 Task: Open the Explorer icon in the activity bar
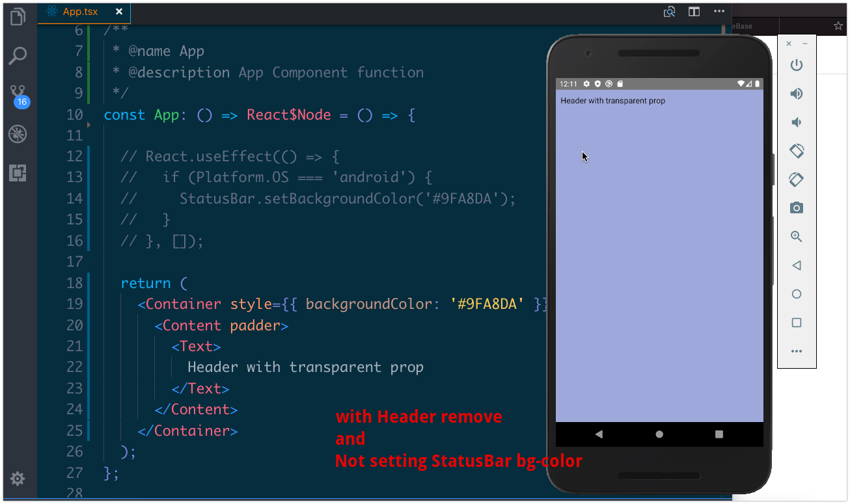19,18
